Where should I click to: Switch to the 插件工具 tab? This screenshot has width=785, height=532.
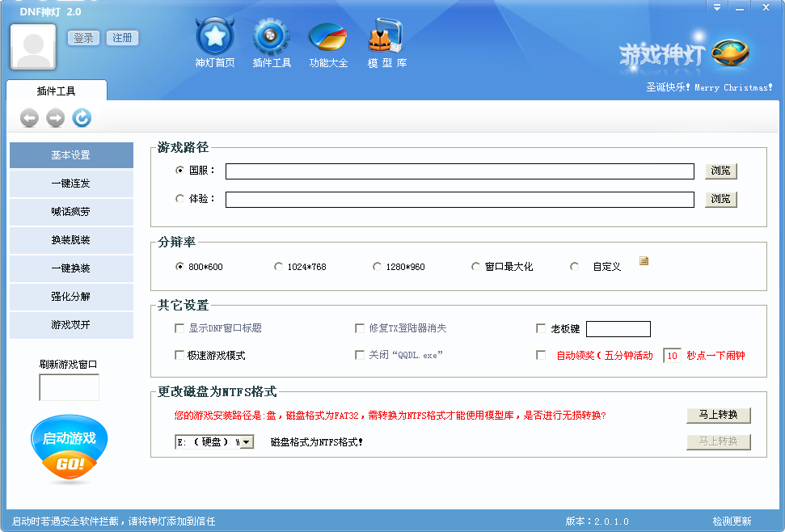click(x=57, y=91)
